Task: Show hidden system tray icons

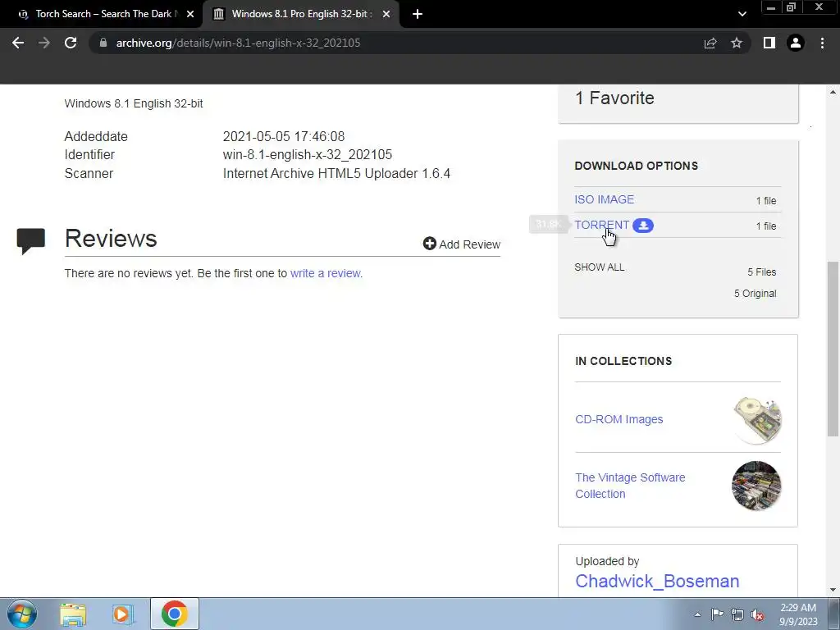Action: point(697,614)
